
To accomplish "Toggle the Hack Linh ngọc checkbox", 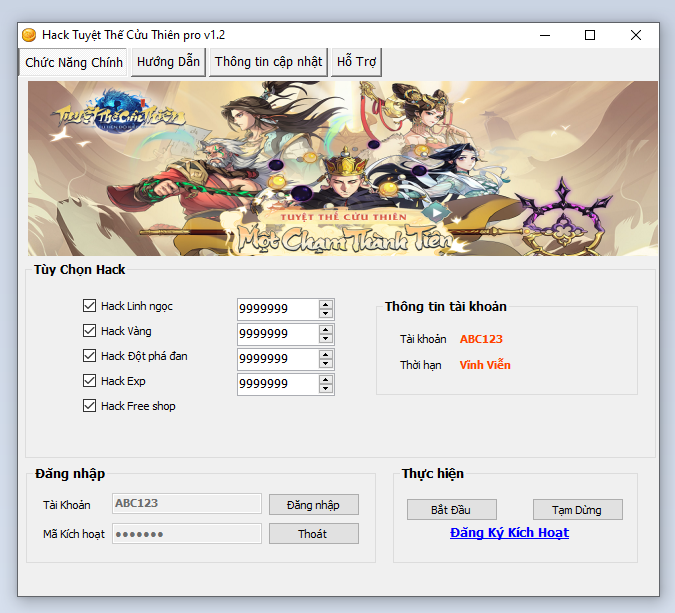I will pyautogui.click(x=90, y=306).
